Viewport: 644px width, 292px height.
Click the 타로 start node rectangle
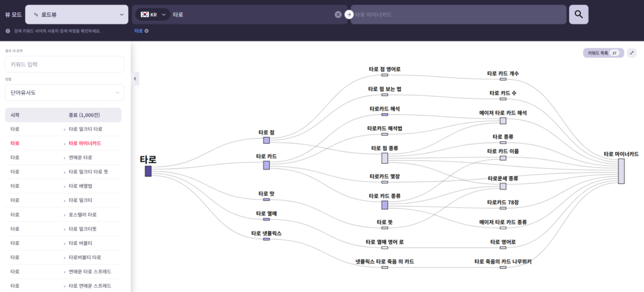click(x=148, y=171)
